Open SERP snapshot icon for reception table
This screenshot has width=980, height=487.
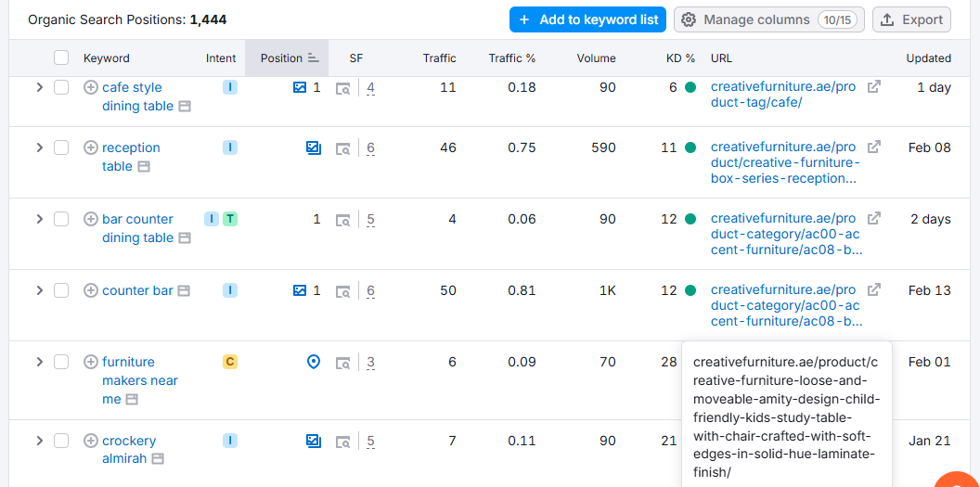pyautogui.click(x=145, y=167)
